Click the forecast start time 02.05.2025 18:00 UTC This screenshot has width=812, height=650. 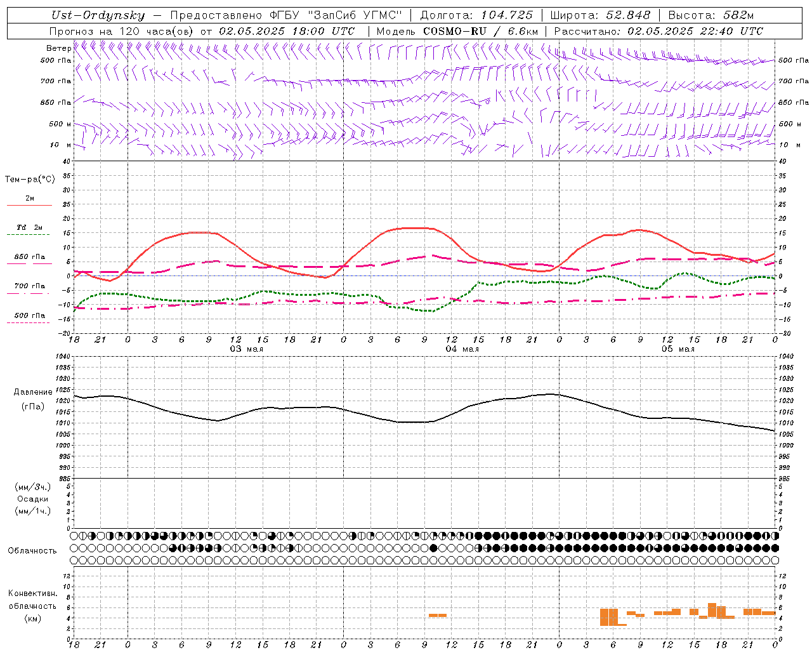[287, 30]
